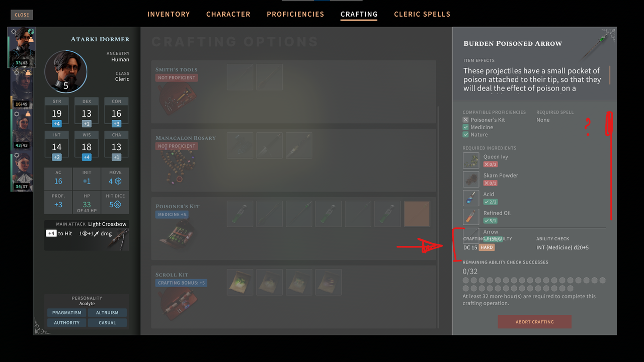Select the highlighted Poisoner's Kit recipe slot
The image size is (644, 362).
coord(417,214)
